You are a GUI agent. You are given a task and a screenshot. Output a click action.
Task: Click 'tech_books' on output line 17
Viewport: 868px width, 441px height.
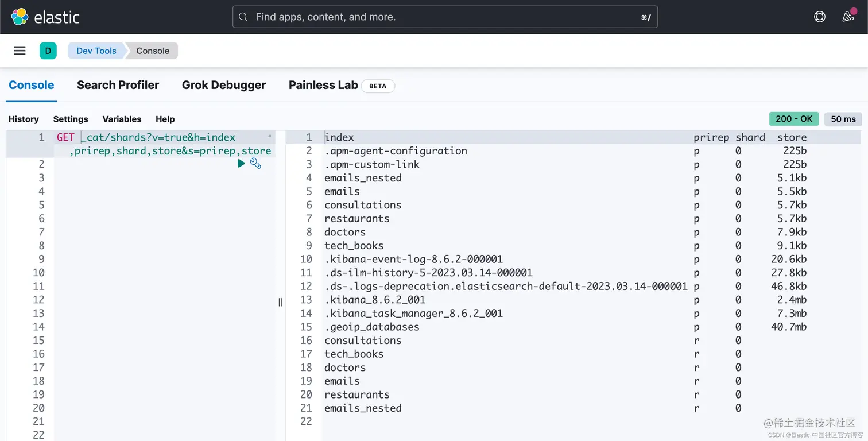[354, 354]
